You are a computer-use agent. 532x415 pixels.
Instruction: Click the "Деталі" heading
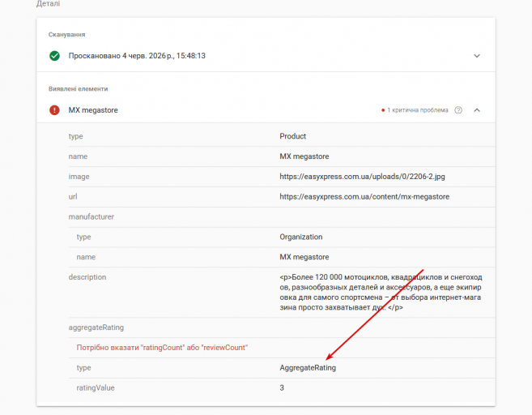coord(48,4)
